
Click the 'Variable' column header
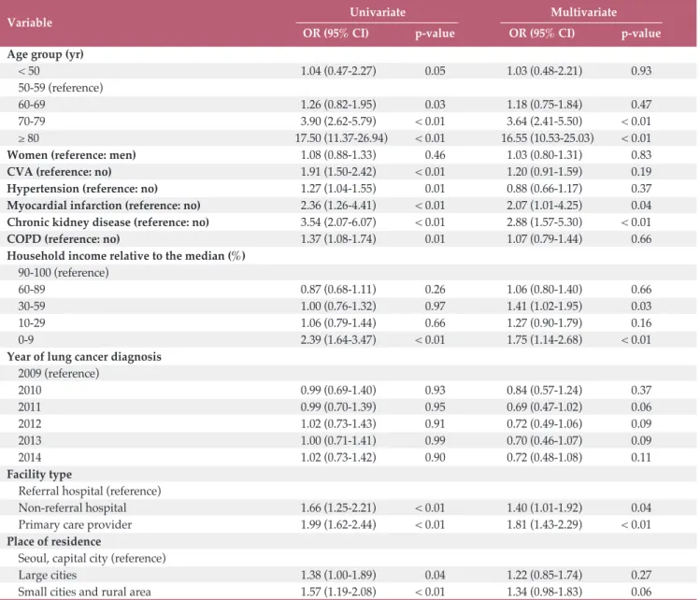tap(30, 22)
